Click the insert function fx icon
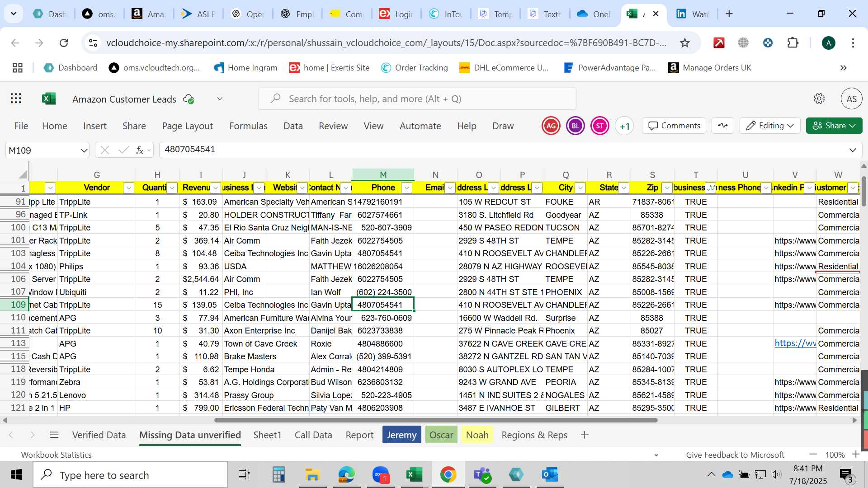868x488 pixels. click(140, 150)
